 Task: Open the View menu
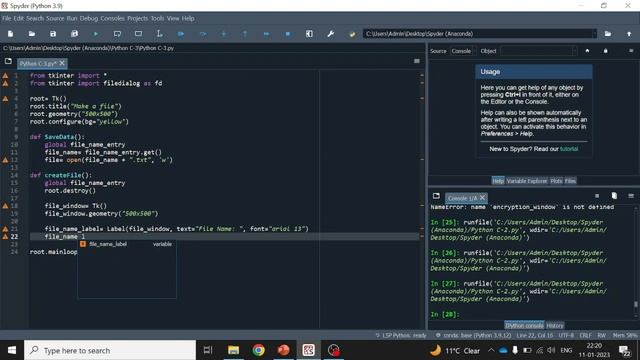coord(173,18)
